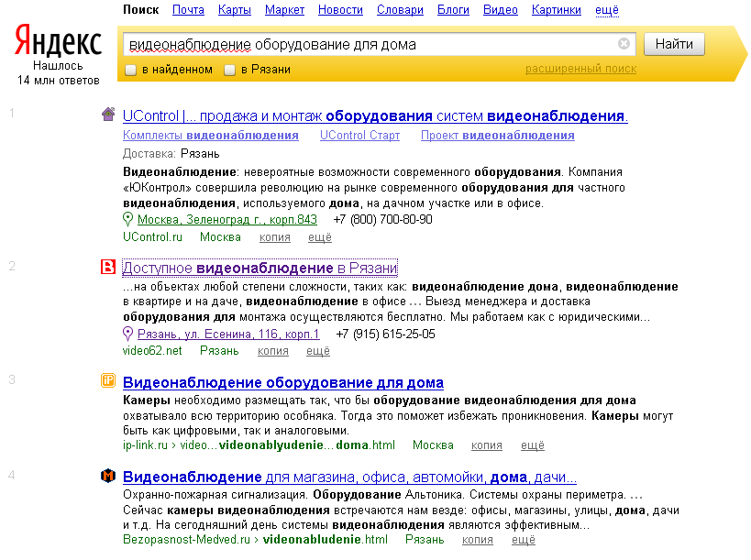The height and width of the screenshot is (560, 751).
Task: Open Почта from the top menu
Action: [188, 10]
